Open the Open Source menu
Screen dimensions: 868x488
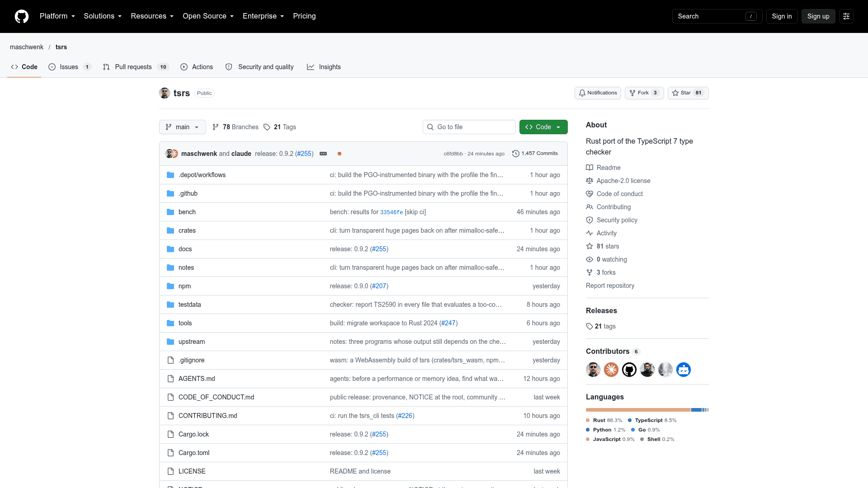pos(208,16)
